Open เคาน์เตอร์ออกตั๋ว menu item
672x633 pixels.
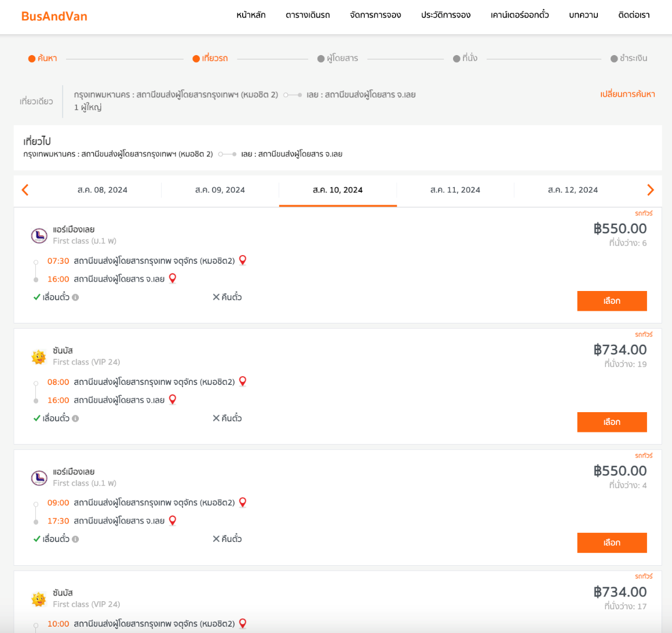[x=520, y=15]
